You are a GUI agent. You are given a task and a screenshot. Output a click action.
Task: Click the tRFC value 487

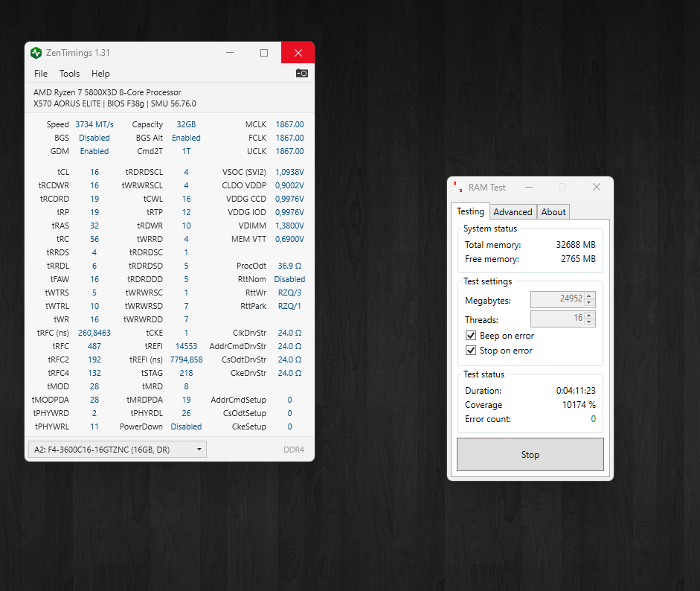[94, 346]
